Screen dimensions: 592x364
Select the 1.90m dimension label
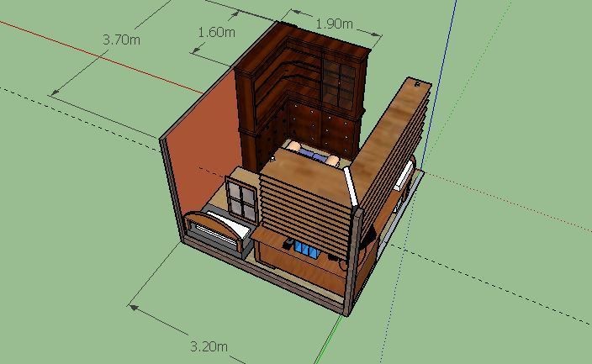click(334, 24)
